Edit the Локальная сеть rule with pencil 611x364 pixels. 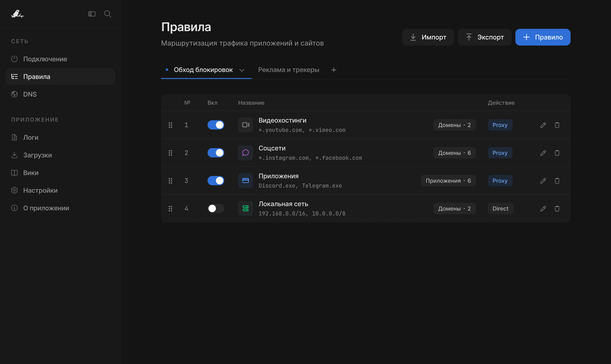(543, 209)
